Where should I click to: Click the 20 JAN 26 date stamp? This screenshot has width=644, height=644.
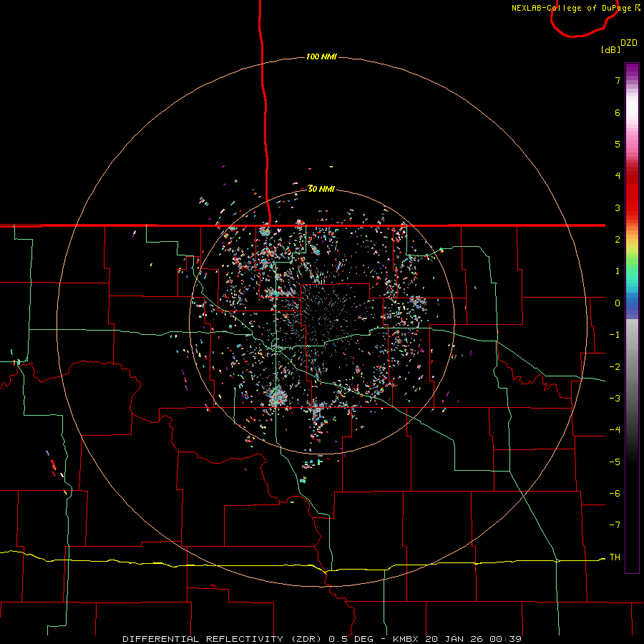click(x=454, y=639)
